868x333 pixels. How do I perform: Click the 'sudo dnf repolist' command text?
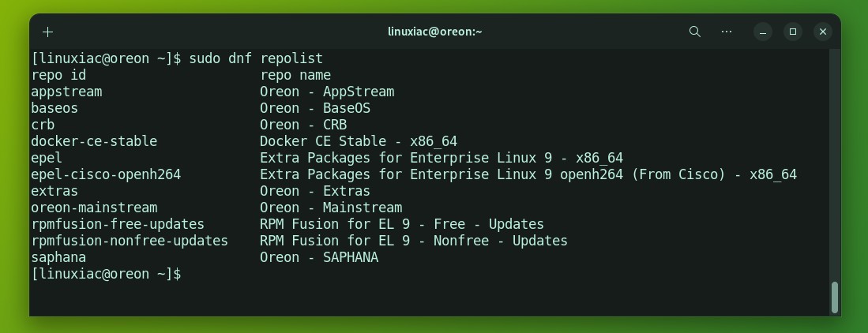click(x=256, y=58)
